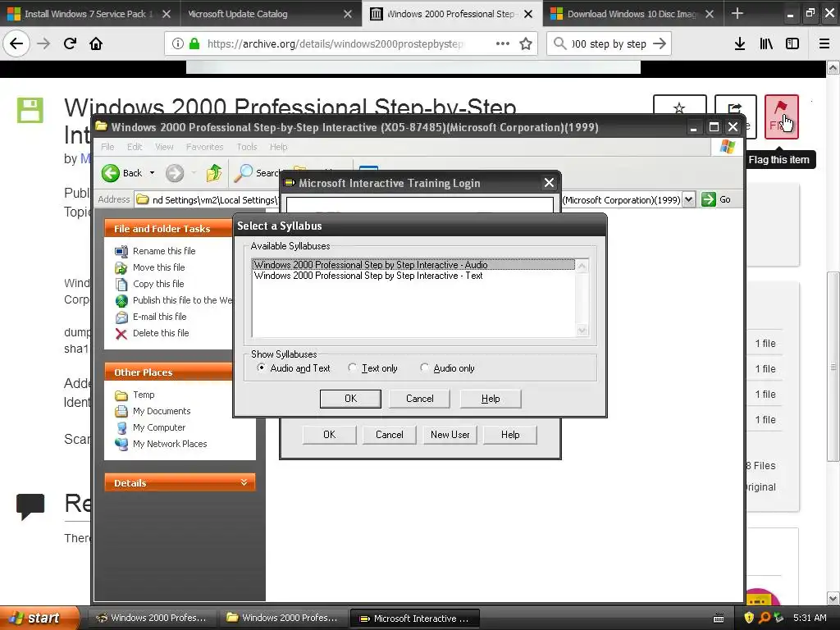The image size is (840, 630).
Task: Open the Explorer Tools menu
Action: coord(246,147)
